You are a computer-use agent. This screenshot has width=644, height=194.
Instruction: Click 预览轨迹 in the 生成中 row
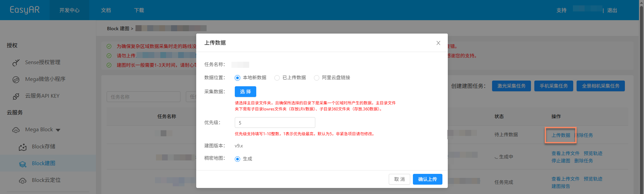click(593, 153)
